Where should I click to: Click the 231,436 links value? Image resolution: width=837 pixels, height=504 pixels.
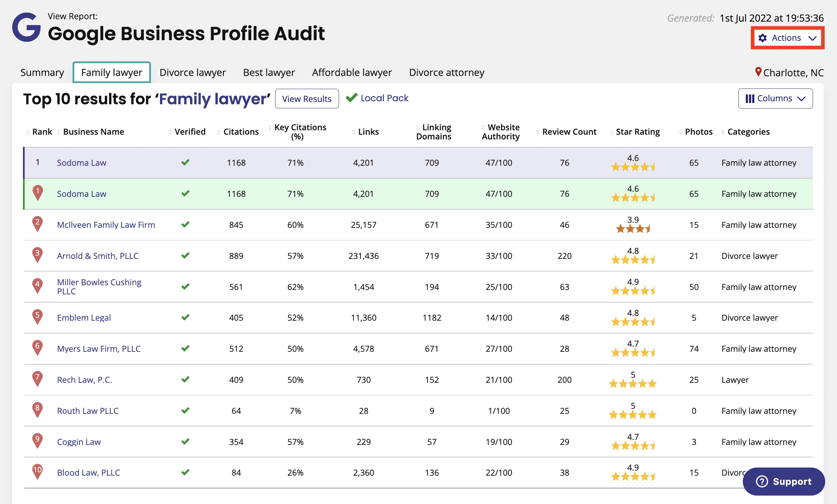pyautogui.click(x=364, y=256)
